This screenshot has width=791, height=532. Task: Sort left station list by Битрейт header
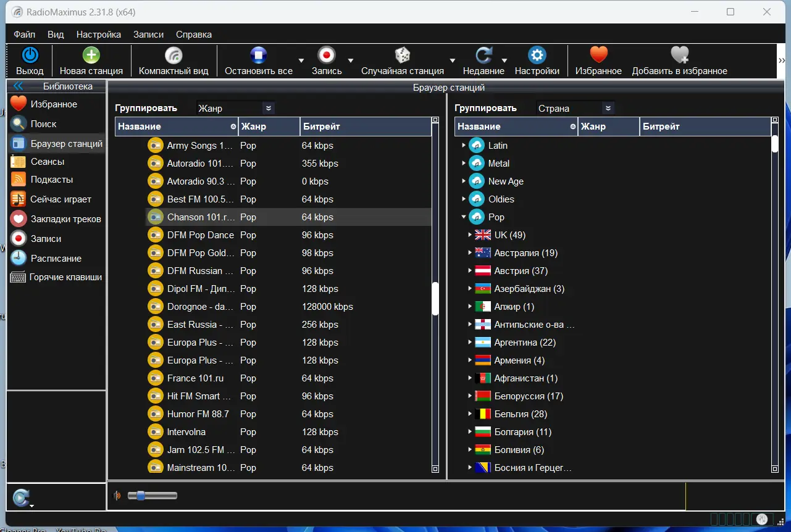coord(366,127)
